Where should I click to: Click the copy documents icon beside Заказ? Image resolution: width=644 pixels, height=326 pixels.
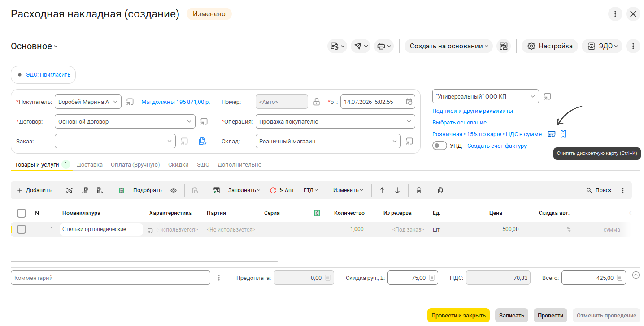click(202, 141)
